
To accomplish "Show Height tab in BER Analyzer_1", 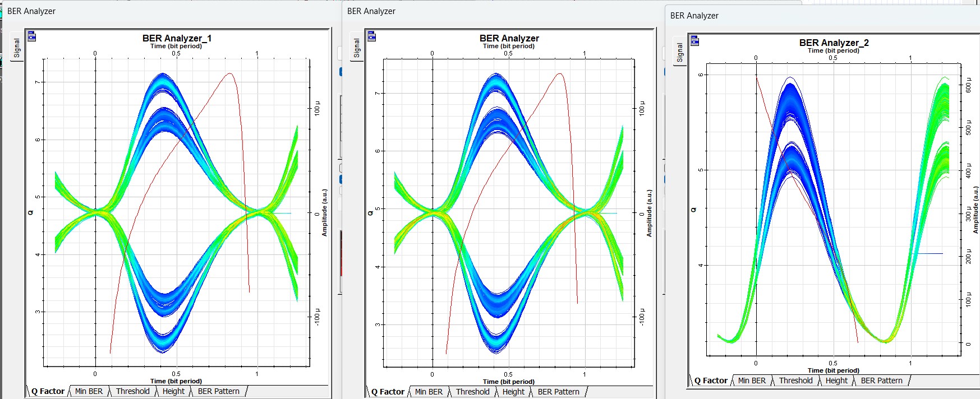I will point(173,391).
